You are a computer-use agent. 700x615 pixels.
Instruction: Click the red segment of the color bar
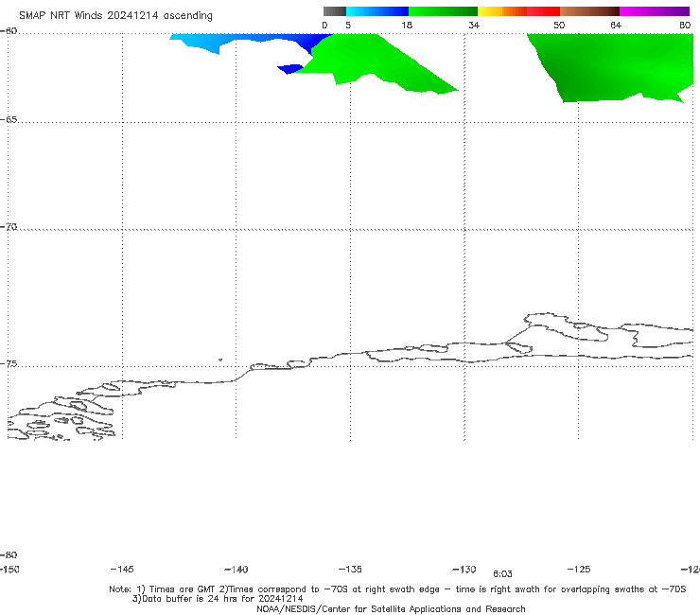(x=543, y=11)
